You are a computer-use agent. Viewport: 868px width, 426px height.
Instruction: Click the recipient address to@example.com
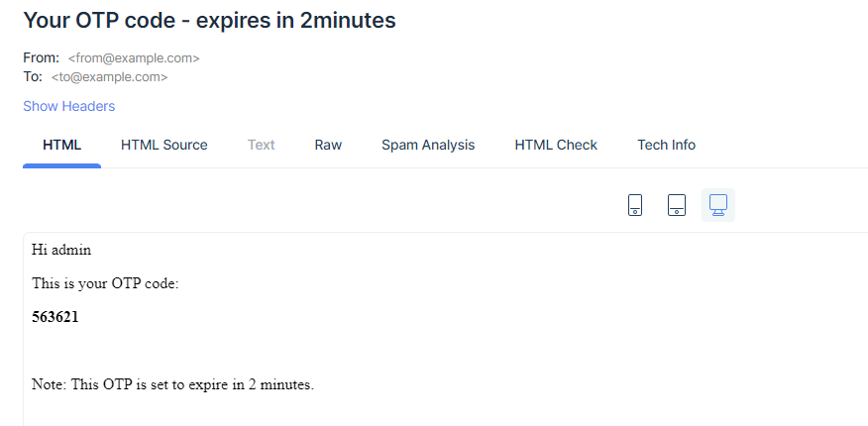pos(109,76)
